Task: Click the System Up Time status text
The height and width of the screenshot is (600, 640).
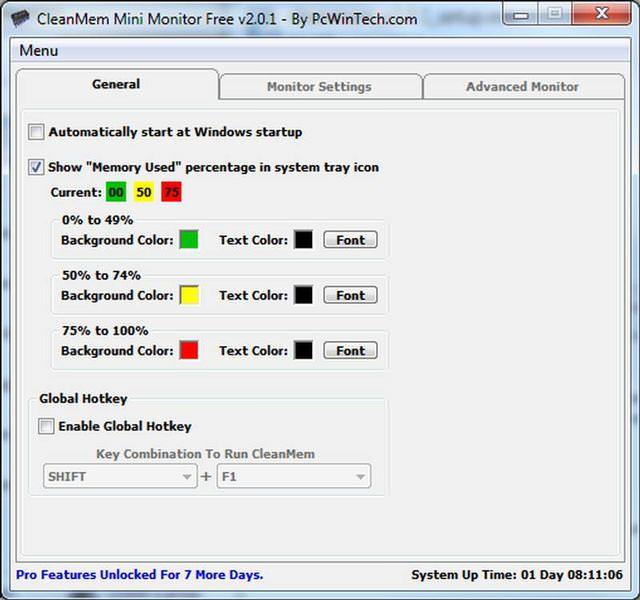Action: (x=517, y=575)
